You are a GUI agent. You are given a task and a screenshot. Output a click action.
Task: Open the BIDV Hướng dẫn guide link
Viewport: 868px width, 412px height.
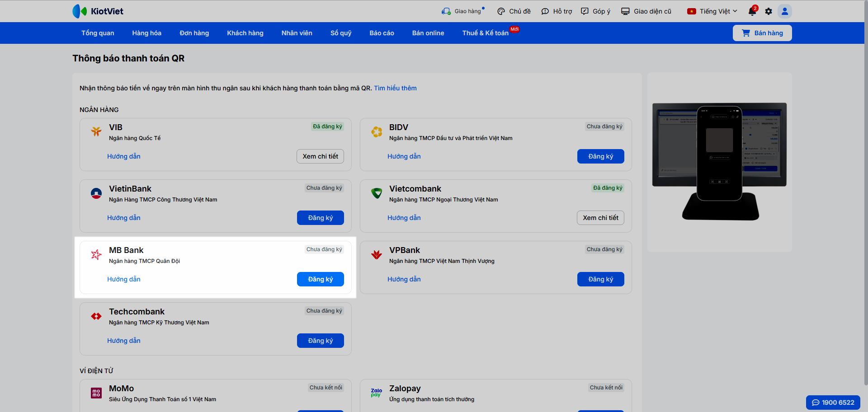pyautogui.click(x=404, y=156)
